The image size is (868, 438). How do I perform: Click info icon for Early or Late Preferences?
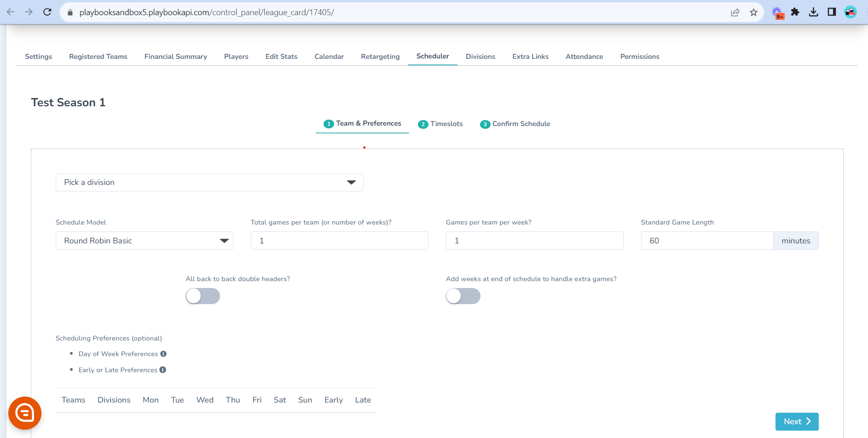(x=162, y=370)
